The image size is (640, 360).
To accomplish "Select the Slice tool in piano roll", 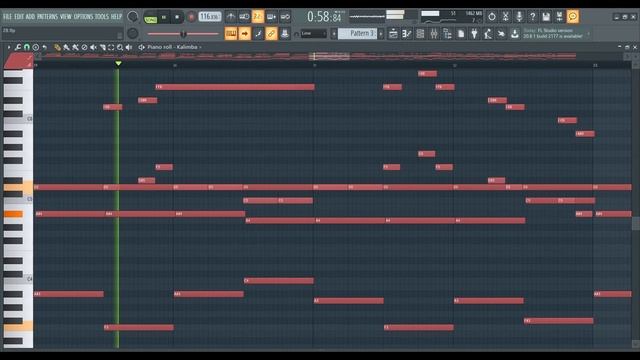I will pyautogui.click(x=102, y=47).
